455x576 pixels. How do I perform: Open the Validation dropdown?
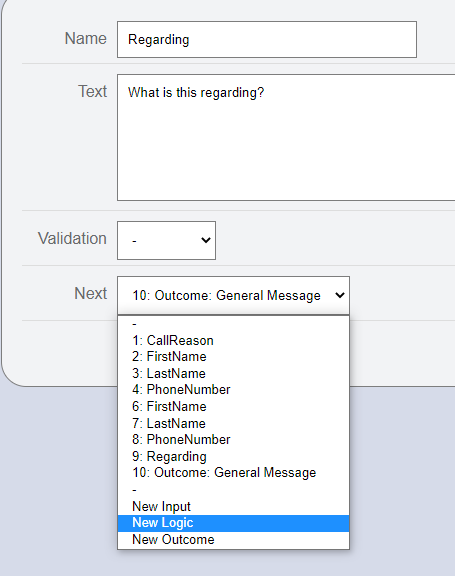166,240
